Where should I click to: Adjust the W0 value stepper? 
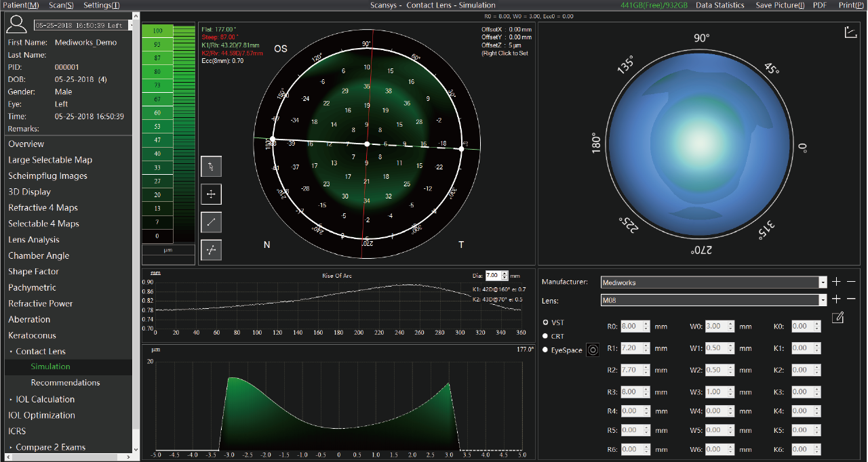730,327
